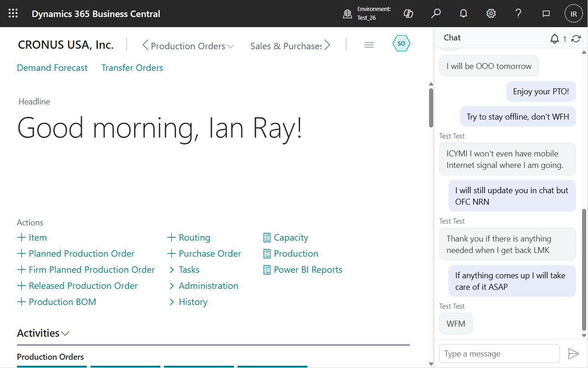
Task: Click the Type a message field
Action: pyautogui.click(x=499, y=354)
